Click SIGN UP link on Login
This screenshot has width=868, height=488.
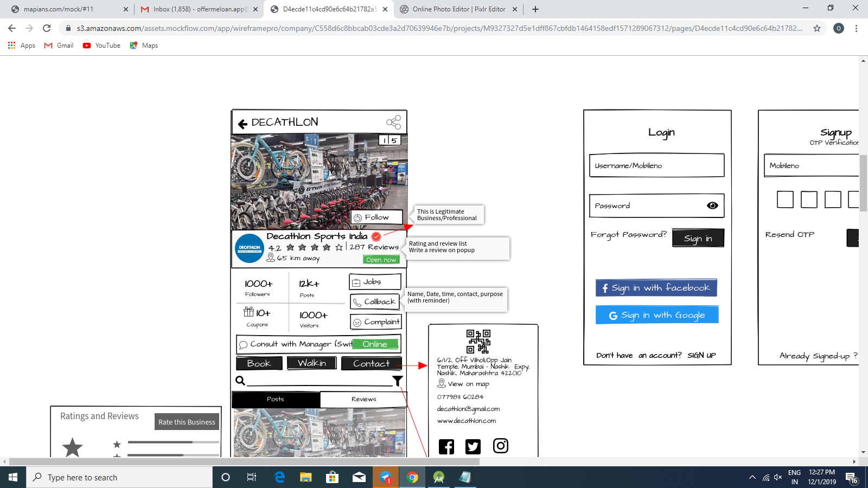pyautogui.click(x=702, y=356)
